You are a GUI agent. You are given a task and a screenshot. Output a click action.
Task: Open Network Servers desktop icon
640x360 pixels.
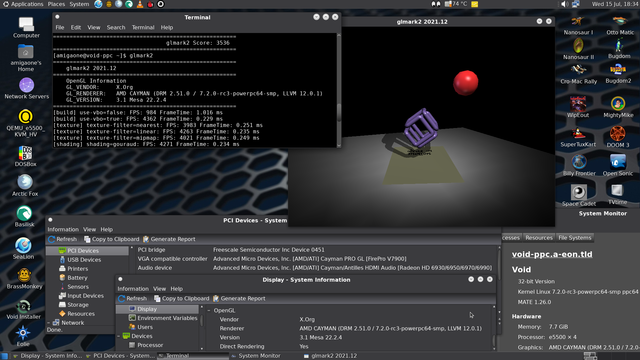[x=27, y=88]
